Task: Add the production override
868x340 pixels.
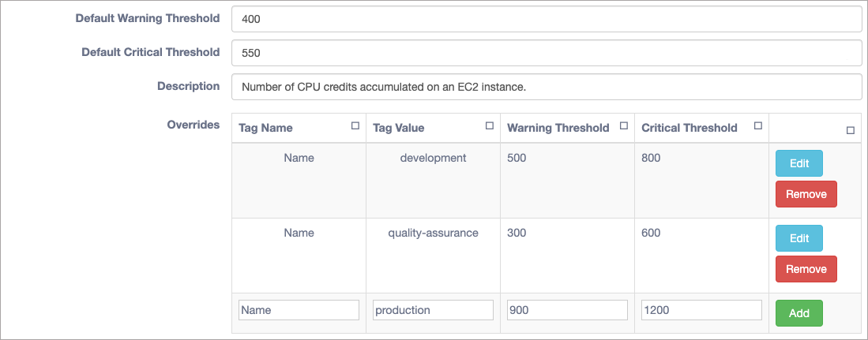Action: point(798,313)
